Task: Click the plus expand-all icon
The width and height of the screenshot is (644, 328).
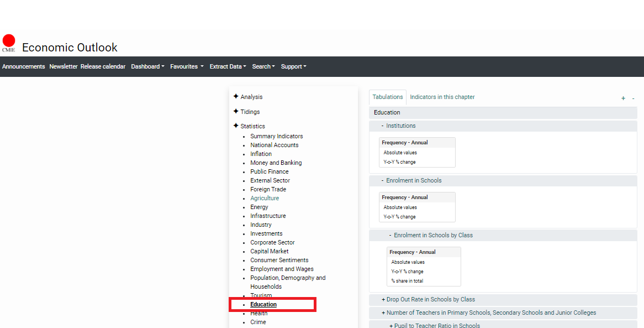Action: (623, 98)
